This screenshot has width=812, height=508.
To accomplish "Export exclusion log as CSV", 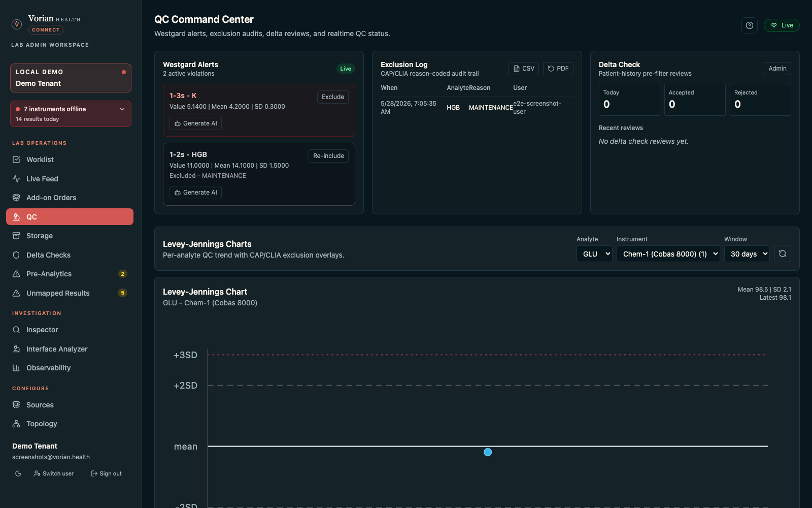I will tap(524, 69).
